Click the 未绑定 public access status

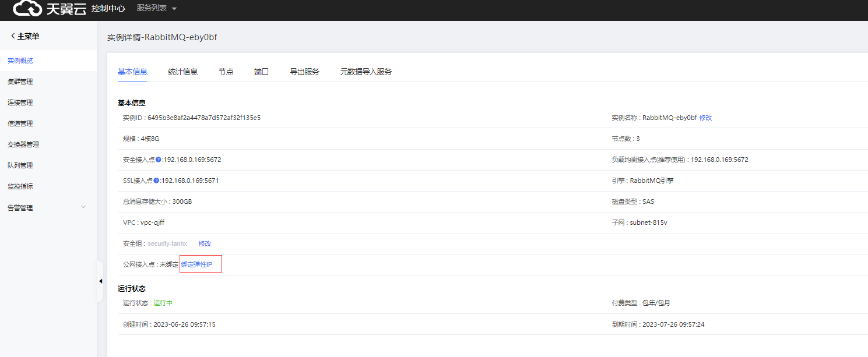point(169,264)
